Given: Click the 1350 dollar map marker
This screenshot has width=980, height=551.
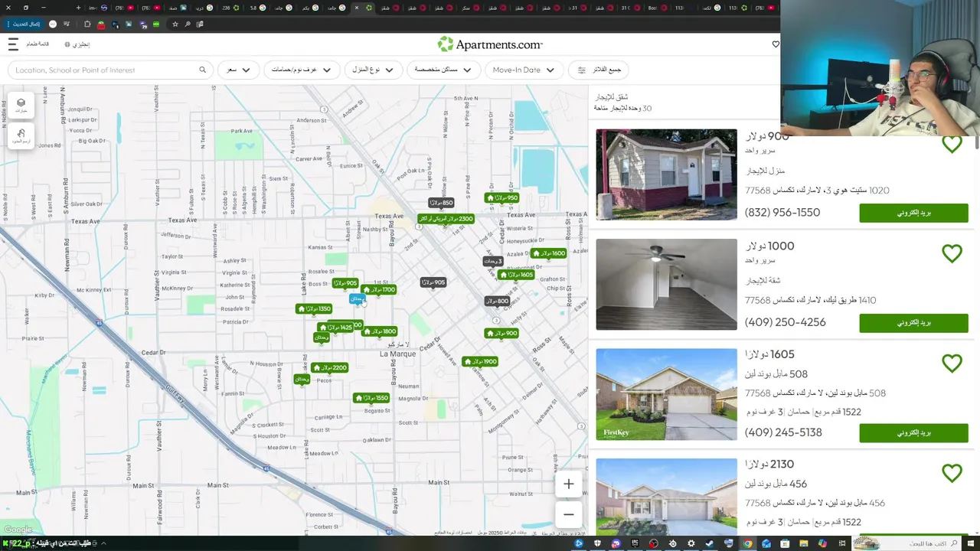Looking at the screenshot, I should (x=313, y=309).
